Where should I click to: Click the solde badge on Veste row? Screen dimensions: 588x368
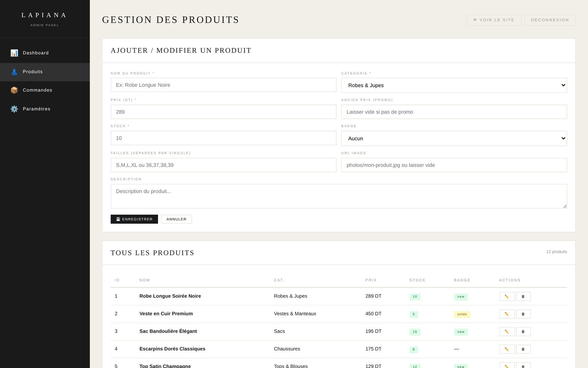pyautogui.click(x=462, y=314)
